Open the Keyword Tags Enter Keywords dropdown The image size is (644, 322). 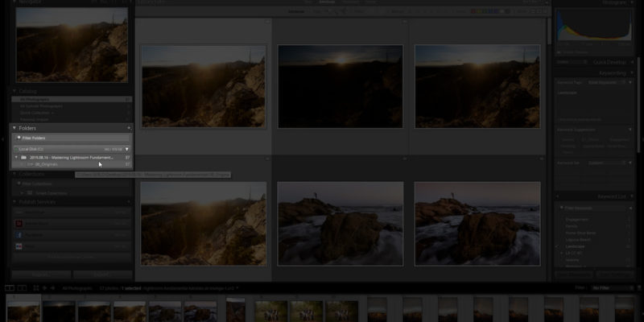[606, 83]
